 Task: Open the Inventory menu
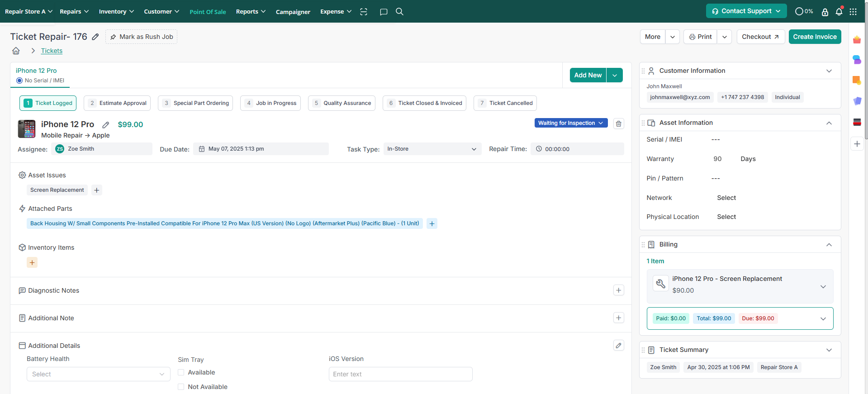(x=116, y=11)
